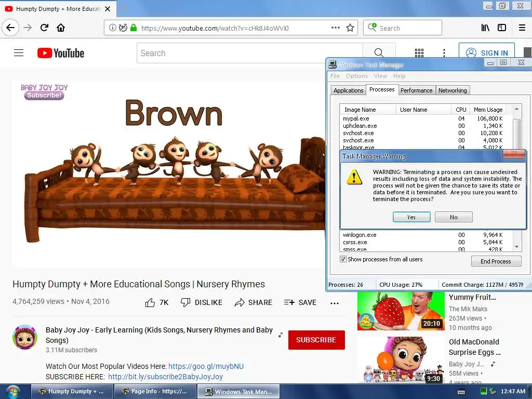Screen dimensions: 532x399
Task: Click the YouTube search input field
Action: (x=250, y=53)
